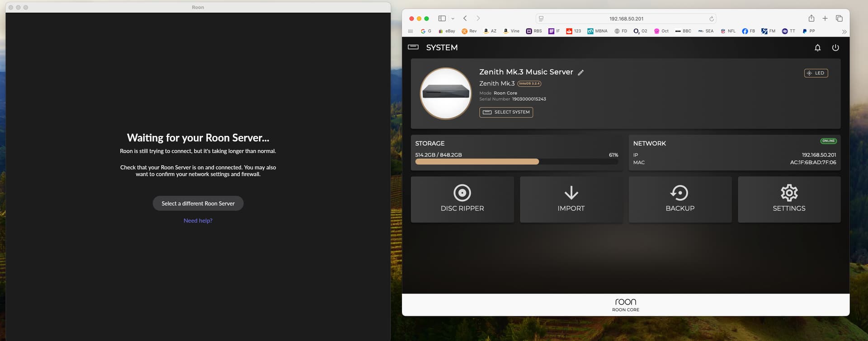Click the Zenith Mk.3 device thumbnail
Viewport: 868px width, 341px height.
[x=446, y=93]
